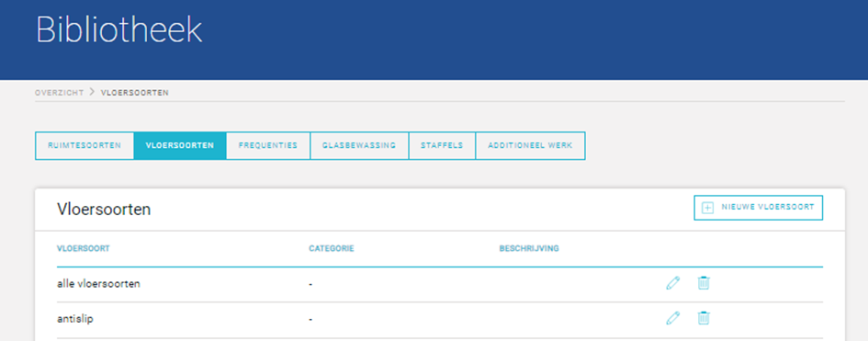This screenshot has width=868, height=341.
Task: Switch to the Ruimtesoorten tab
Action: (x=85, y=145)
